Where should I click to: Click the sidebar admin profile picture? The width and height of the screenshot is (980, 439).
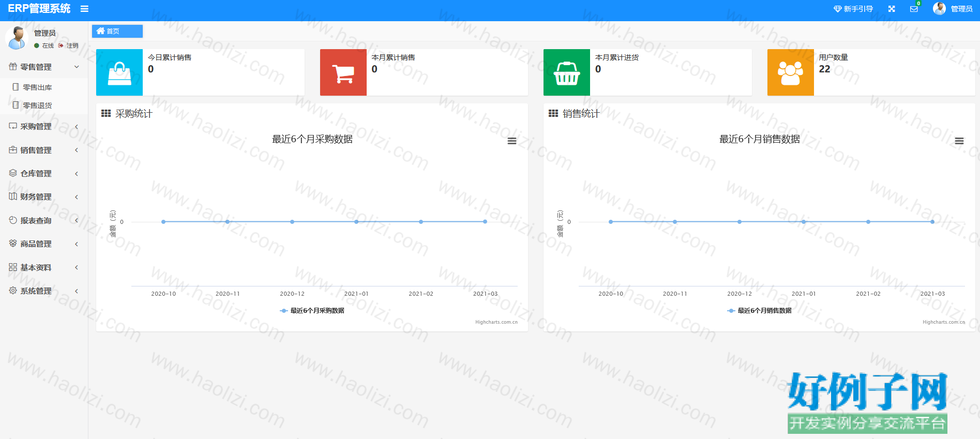pos(17,38)
